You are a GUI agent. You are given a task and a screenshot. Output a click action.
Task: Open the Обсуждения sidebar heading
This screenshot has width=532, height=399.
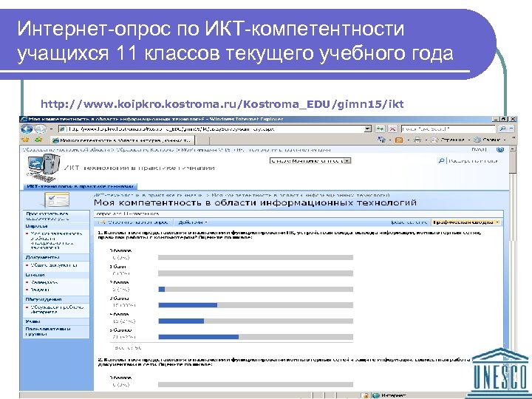[44, 299]
